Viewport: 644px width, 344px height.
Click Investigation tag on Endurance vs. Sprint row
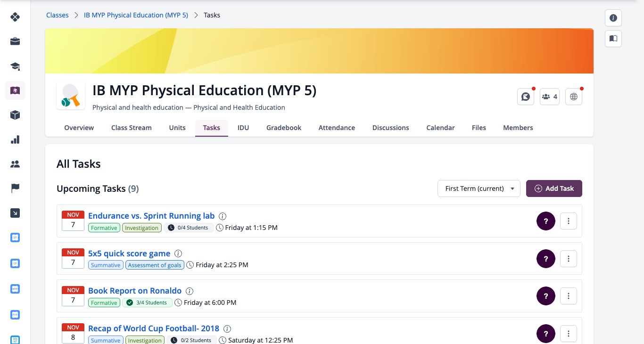[142, 228]
